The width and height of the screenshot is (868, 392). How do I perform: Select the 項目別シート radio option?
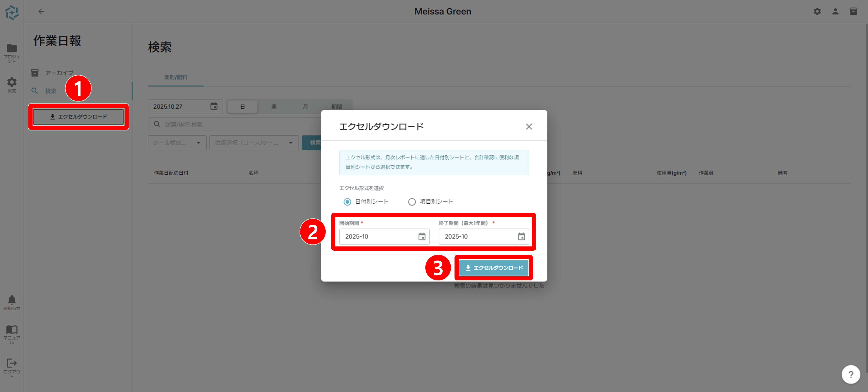[412, 202]
